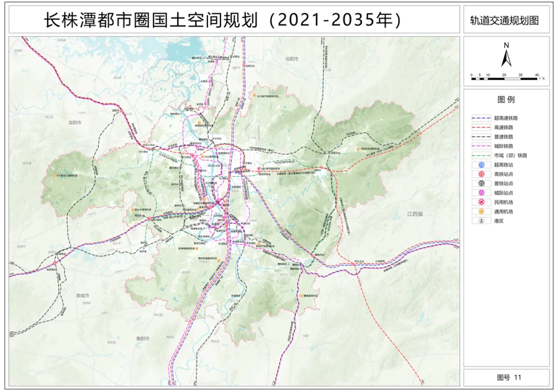This screenshot has height=392, width=557.
Task: Click the 超高铁站 blue station legend icon
Action: pos(481,165)
